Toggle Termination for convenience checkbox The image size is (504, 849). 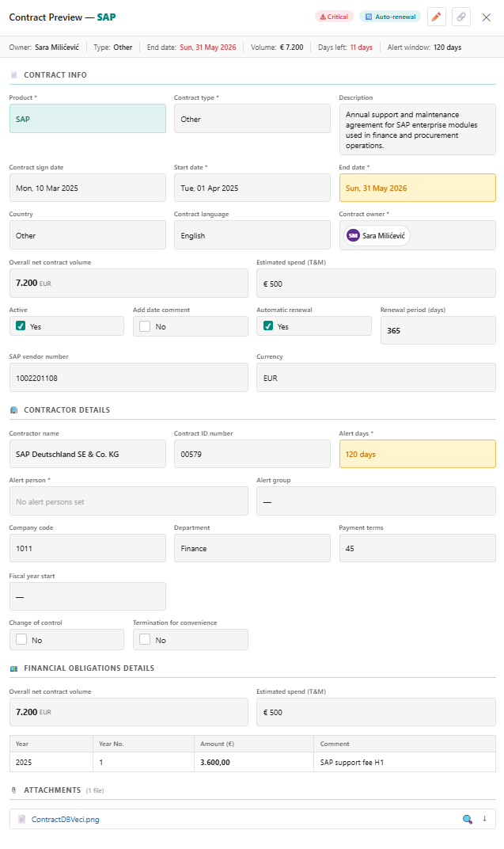[145, 639]
